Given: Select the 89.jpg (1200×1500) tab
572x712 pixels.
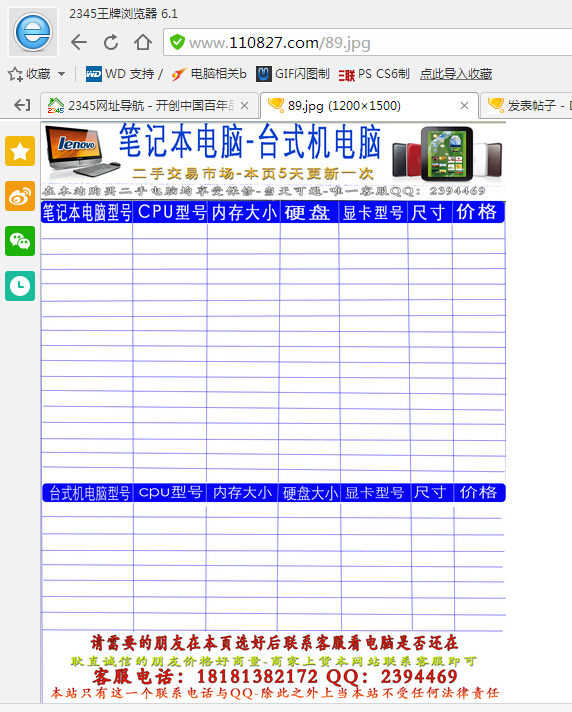Looking at the screenshot, I should 369,105.
